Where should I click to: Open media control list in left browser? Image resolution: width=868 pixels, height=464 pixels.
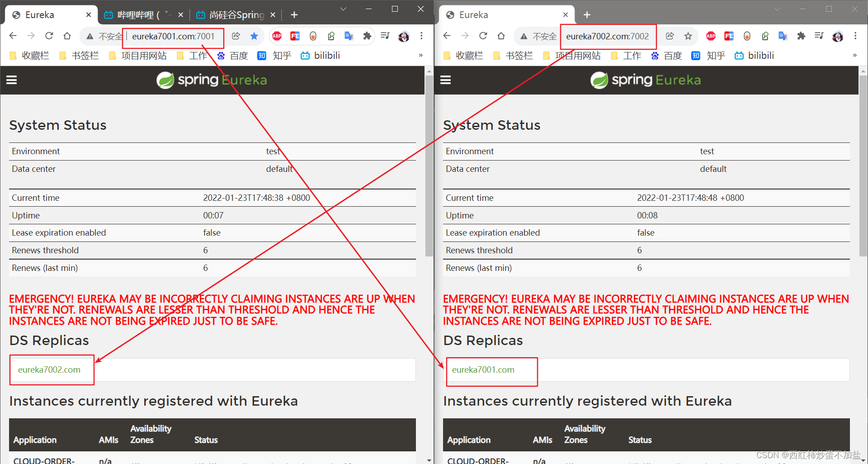(385, 36)
